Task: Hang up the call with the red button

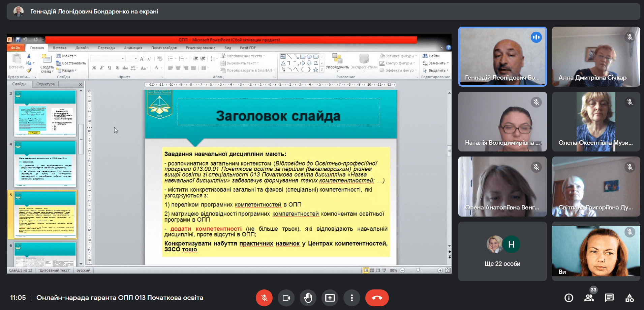Action: 377,298
